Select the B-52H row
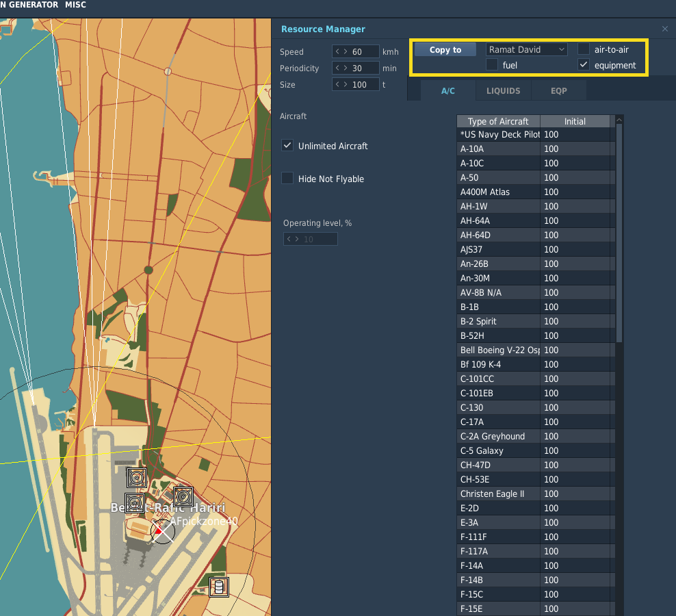The height and width of the screenshot is (616, 676). [x=536, y=335]
